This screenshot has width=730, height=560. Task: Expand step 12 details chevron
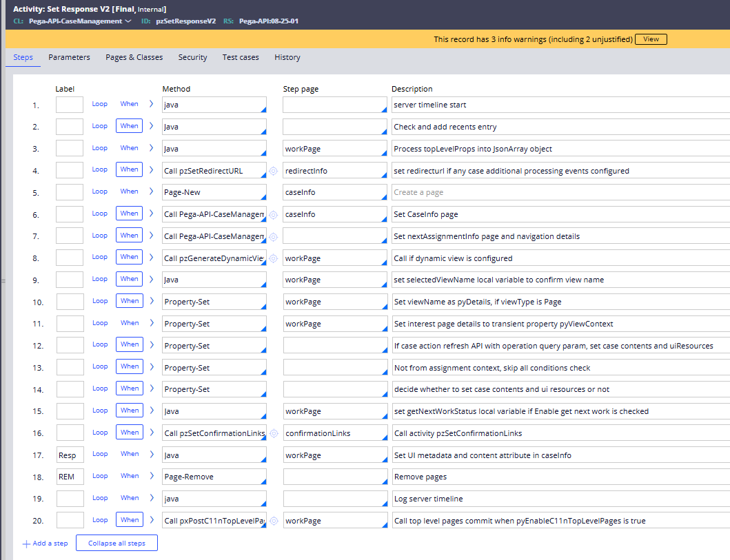[x=152, y=344]
